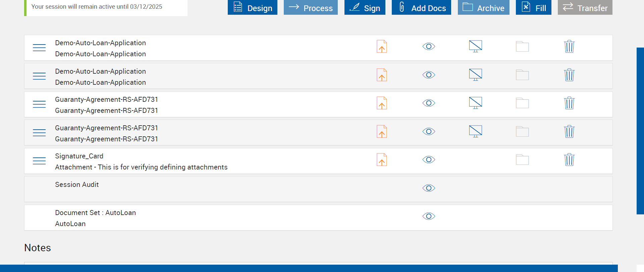Click the Notes heading
Screen dimensions: 644x272
tap(38, 248)
